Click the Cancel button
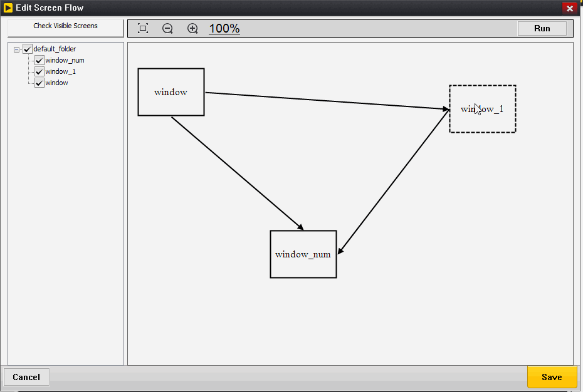The height and width of the screenshot is (392, 583). click(x=26, y=377)
